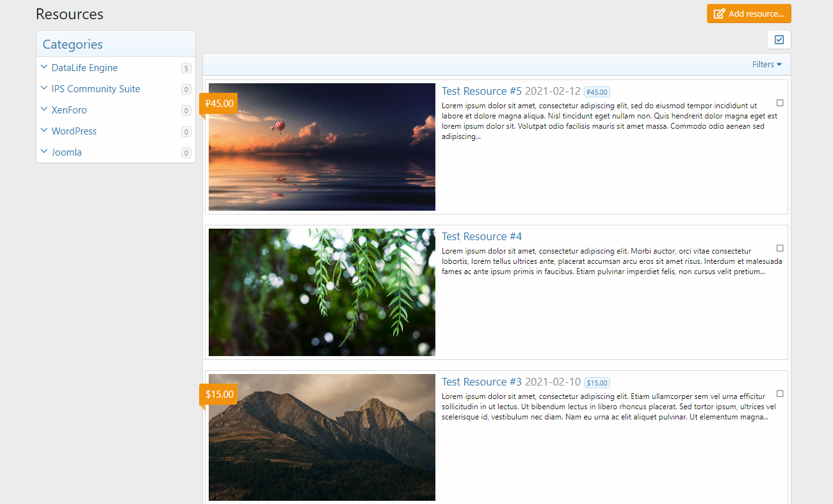The height and width of the screenshot is (504, 833).
Task: Expand the Joomla category chevron
Action: point(44,152)
